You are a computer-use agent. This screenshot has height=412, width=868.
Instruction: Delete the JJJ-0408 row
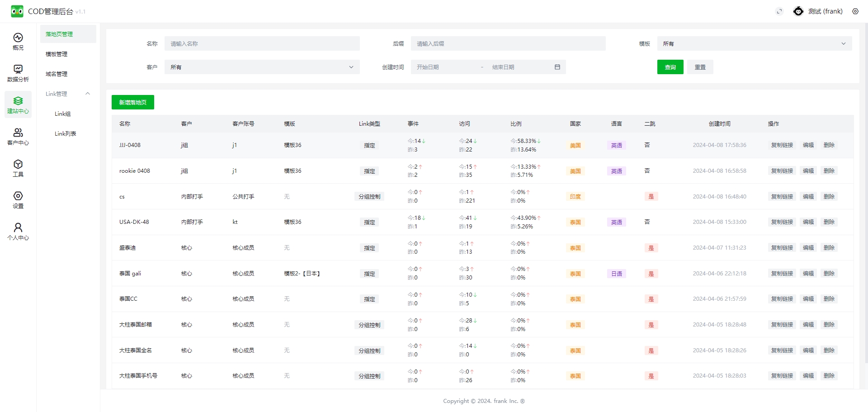pyautogui.click(x=829, y=145)
